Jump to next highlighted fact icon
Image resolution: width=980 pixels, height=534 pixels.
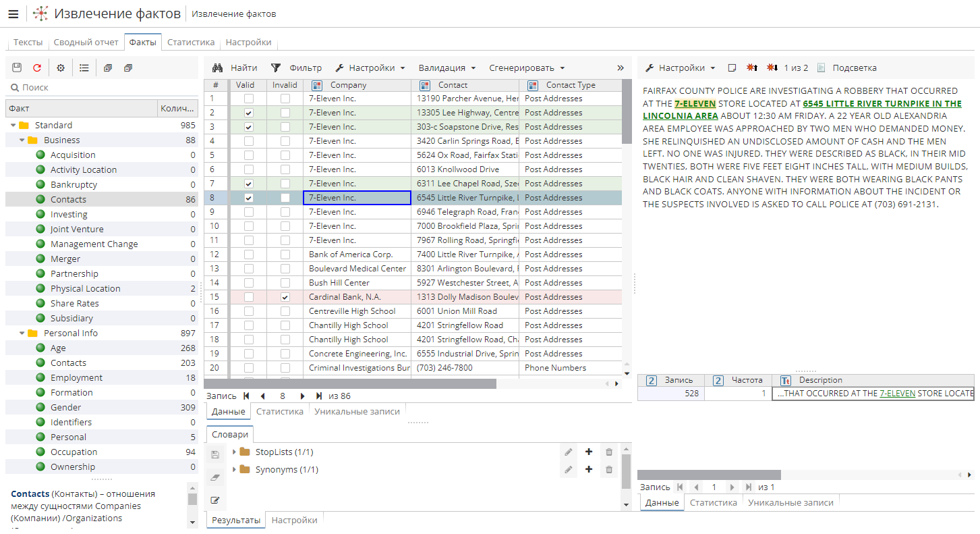[773, 68]
